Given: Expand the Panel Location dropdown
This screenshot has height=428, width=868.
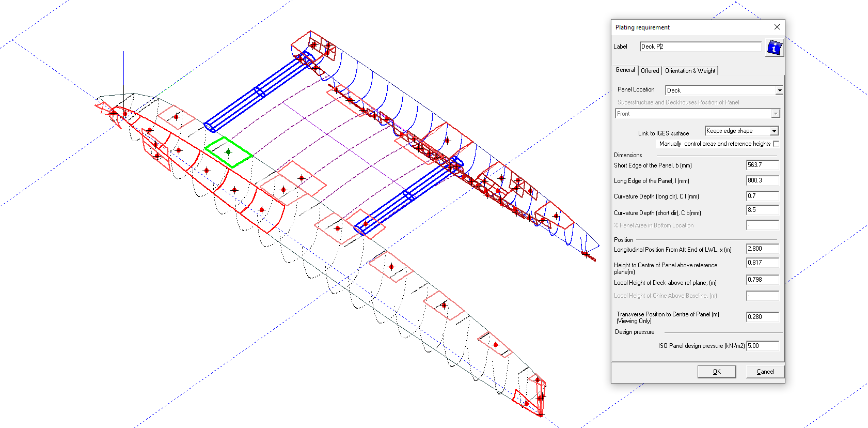Looking at the screenshot, I should coord(779,90).
